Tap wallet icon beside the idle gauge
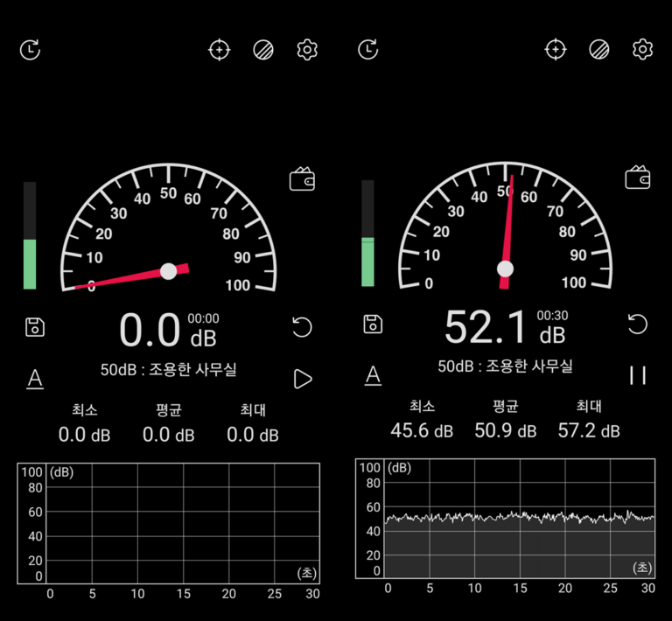The height and width of the screenshot is (621, 672). click(302, 180)
